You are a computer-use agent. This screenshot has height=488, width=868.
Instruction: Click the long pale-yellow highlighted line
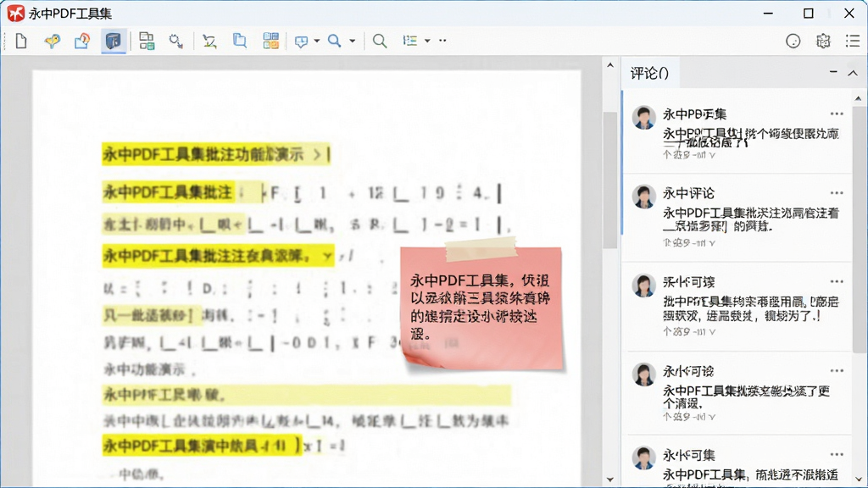pyautogui.click(x=307, y=395)
